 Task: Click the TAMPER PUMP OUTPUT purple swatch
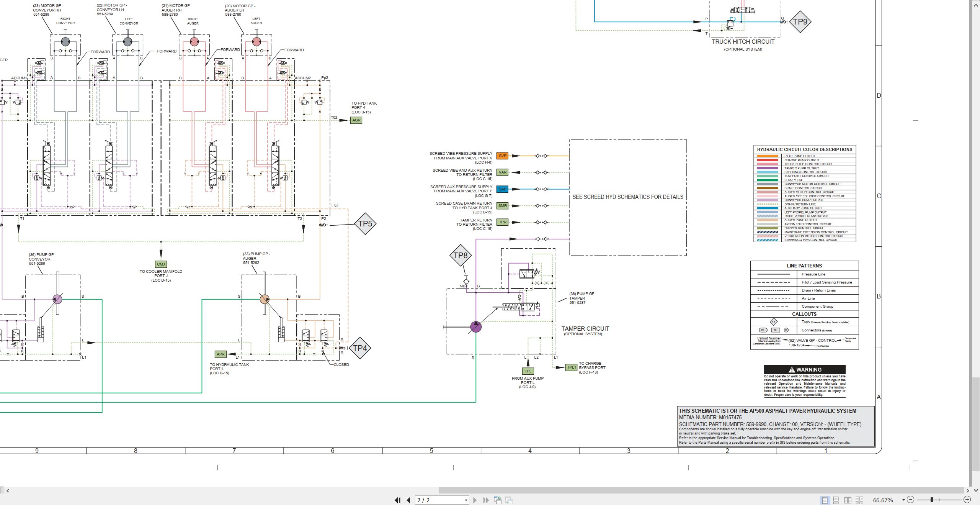pos(768,168)
